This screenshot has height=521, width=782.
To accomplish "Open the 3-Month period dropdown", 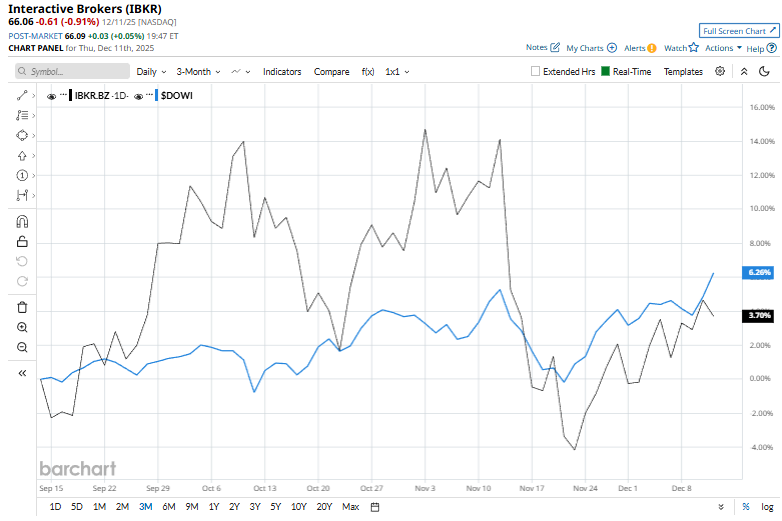I will point(198,72).
